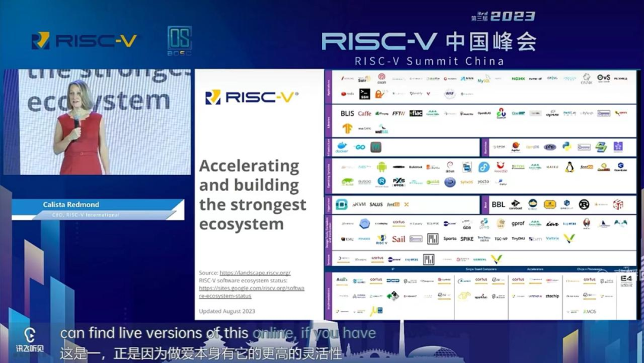Click the E4 logo in implementations
Viewport: 644px width, 363px height.
[x=626, y=281]
